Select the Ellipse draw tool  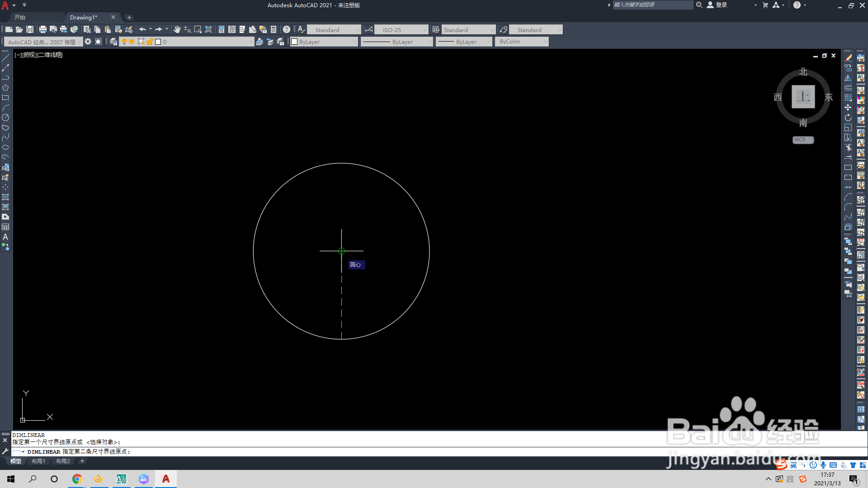[5, 147]
